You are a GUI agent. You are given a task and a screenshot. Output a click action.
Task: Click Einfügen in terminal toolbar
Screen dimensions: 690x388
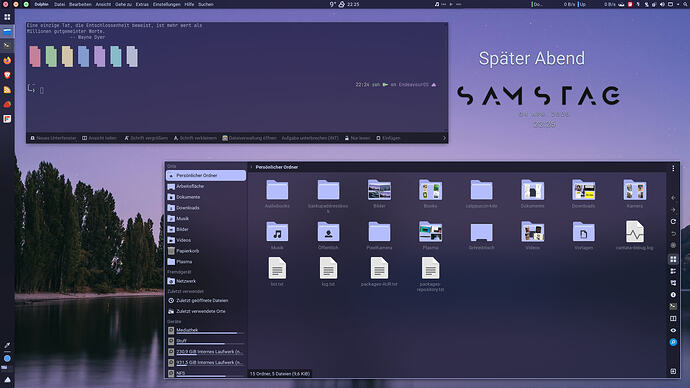[388, 138]
